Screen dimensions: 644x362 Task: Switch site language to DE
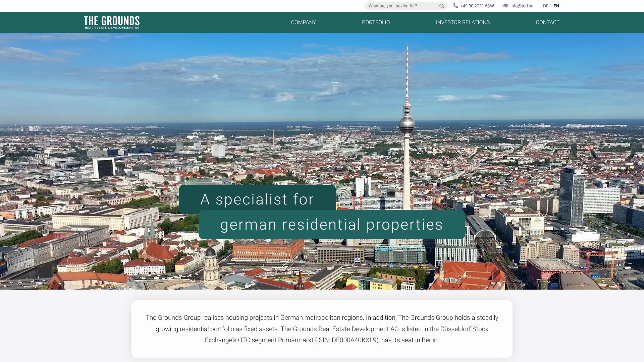point(545,6)
